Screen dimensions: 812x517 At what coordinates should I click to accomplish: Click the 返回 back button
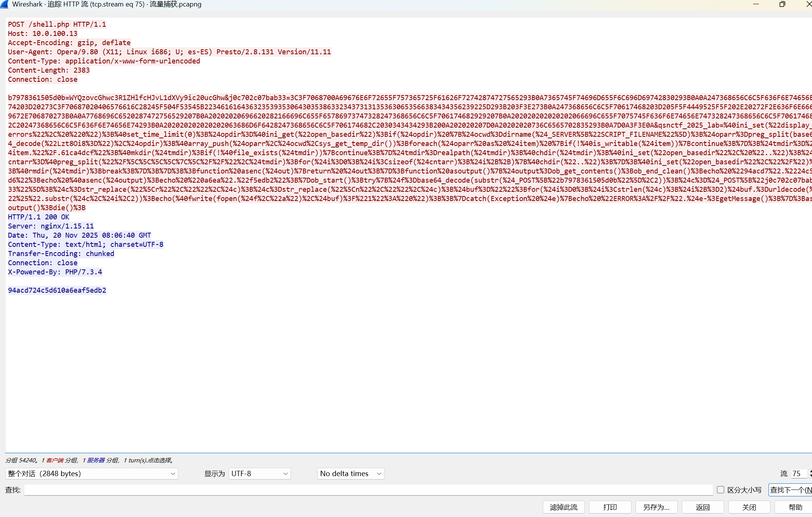tap(702, 507)
